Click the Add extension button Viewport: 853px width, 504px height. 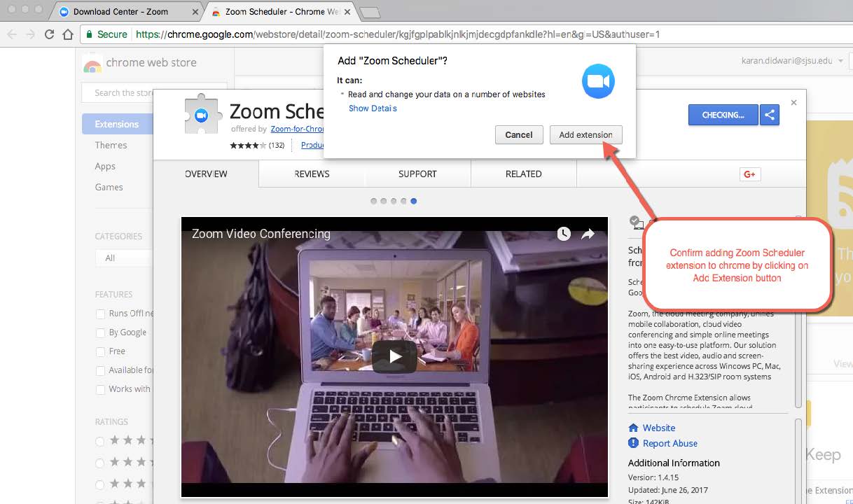coord(585,134)
